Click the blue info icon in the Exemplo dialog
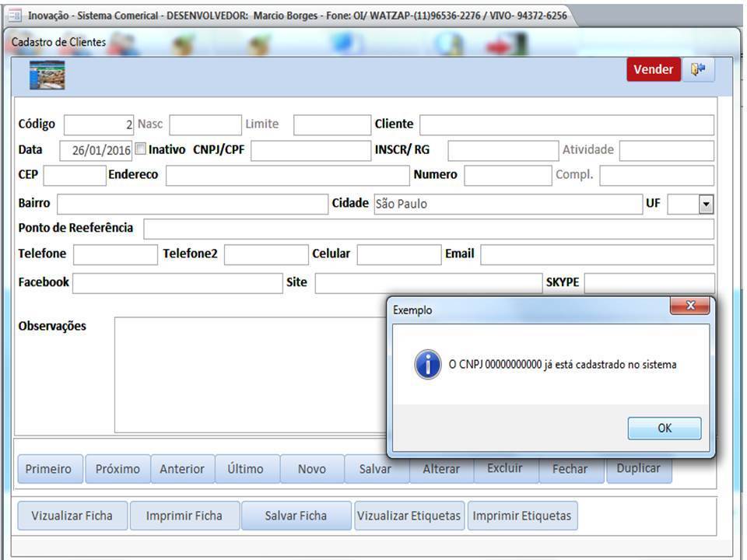 point(427,364)
